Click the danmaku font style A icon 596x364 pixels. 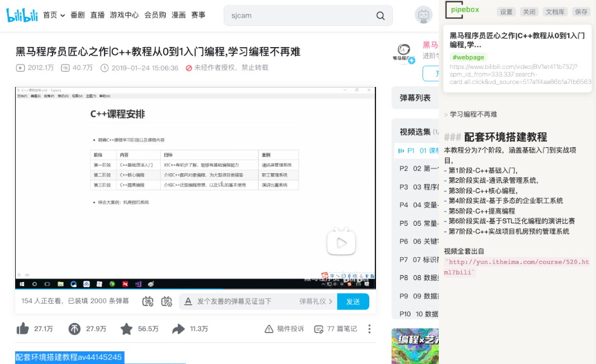(x=188, y=301)
